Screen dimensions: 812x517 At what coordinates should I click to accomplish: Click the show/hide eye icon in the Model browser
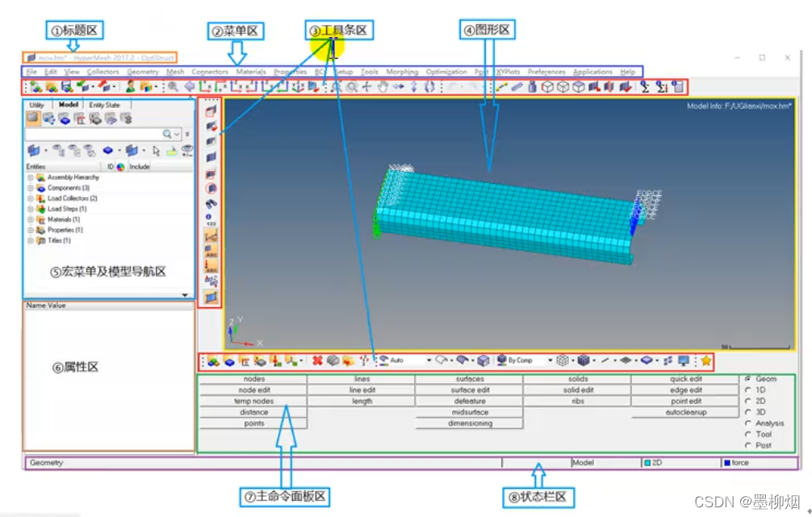click(x=186, y=150)
